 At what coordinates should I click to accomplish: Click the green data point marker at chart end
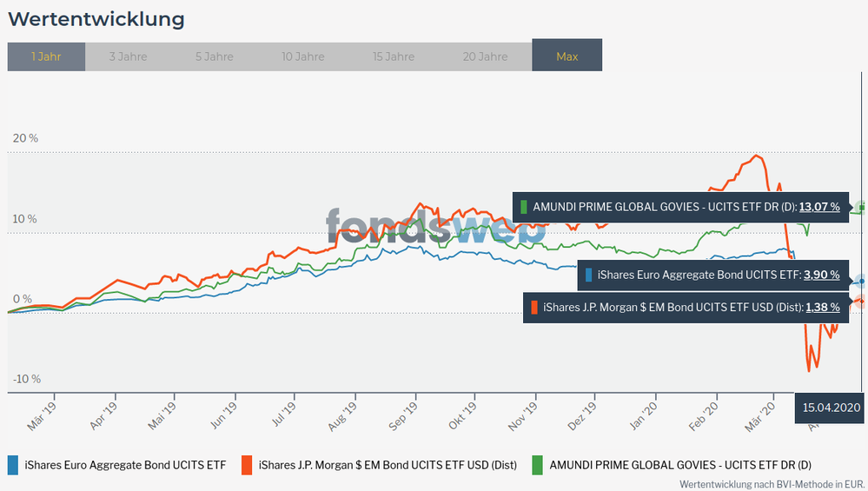coord(861,207)
